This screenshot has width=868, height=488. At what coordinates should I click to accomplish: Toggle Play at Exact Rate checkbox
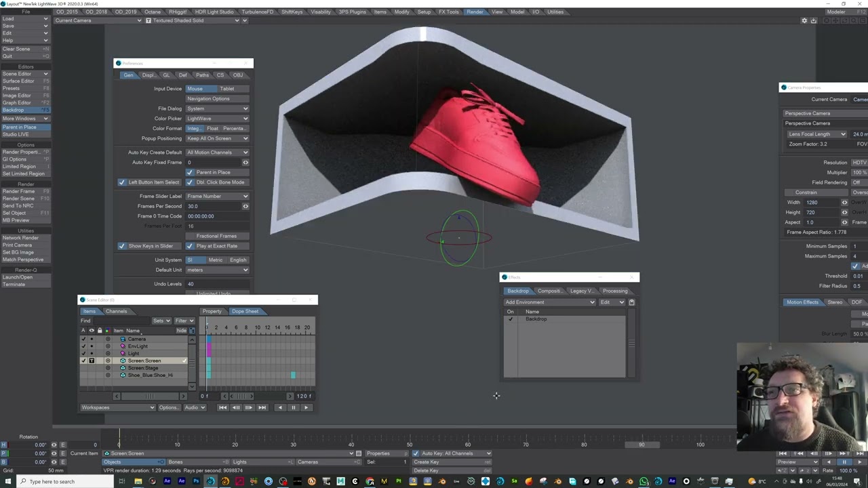click(190, 246)
